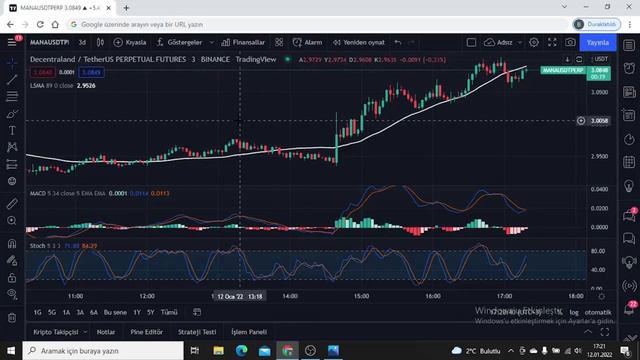
Task: Open the indicator templates grid icon
Action: click(x=279, y=42)
